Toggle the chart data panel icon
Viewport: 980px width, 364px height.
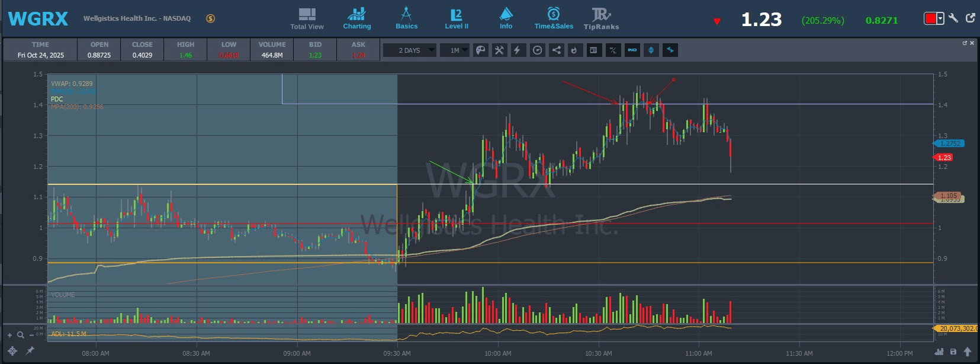tap(593, 50)
